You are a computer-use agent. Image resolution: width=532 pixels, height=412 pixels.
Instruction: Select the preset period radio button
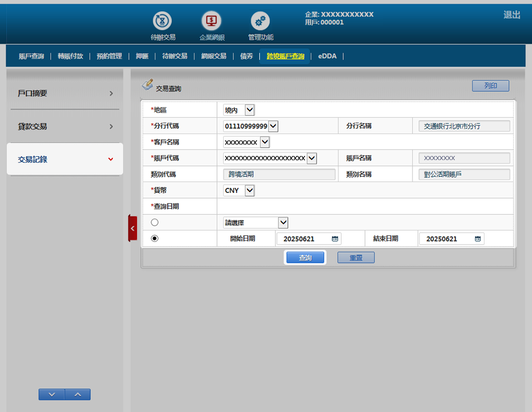(155, 222)
